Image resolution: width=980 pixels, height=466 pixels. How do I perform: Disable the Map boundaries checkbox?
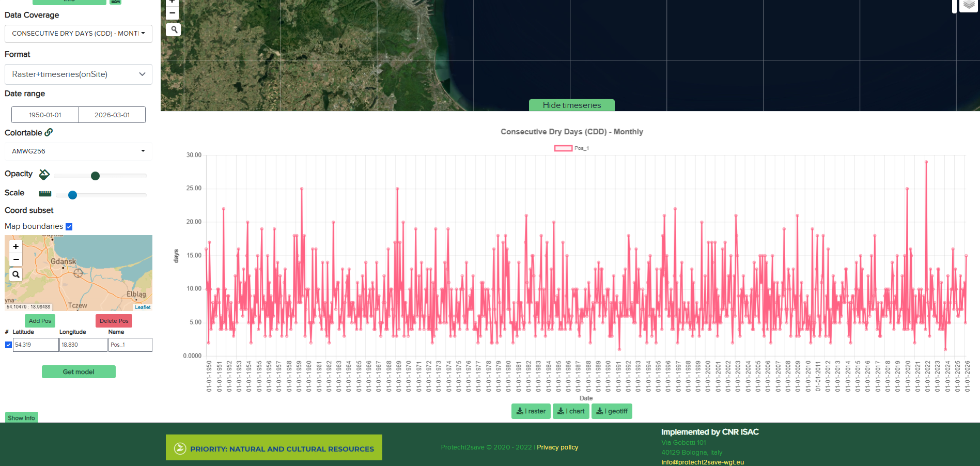click(69, 226)
